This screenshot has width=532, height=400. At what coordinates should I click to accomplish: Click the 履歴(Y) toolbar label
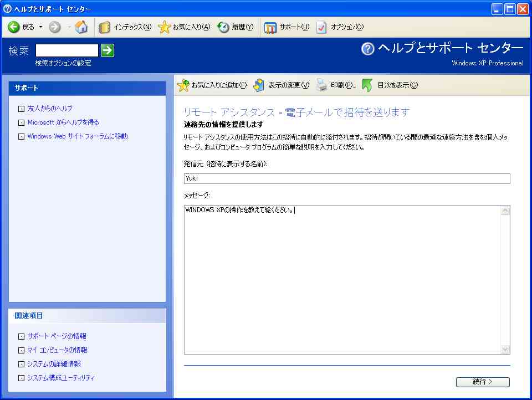click(x=242, y=27)
